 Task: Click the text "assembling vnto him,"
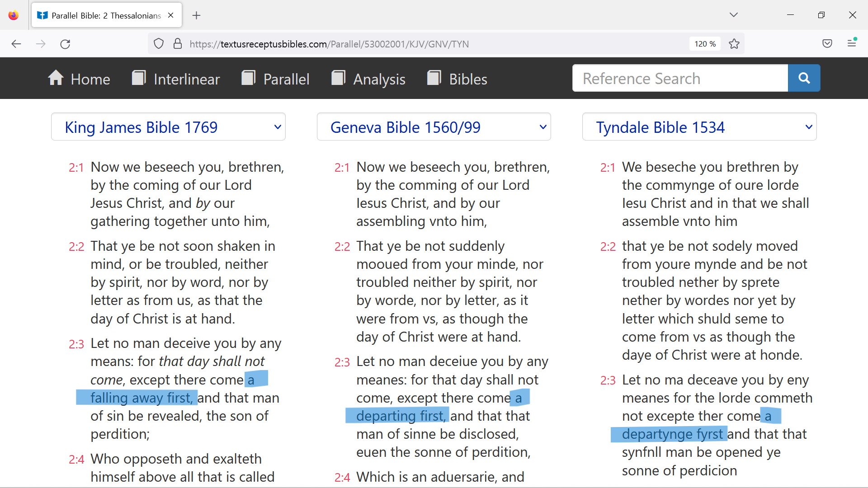point(421,221)
